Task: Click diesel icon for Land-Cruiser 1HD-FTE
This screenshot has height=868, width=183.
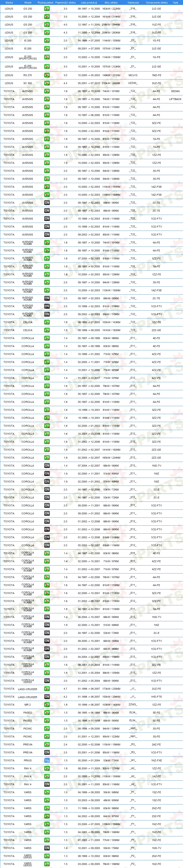Action: coord(47,697)
